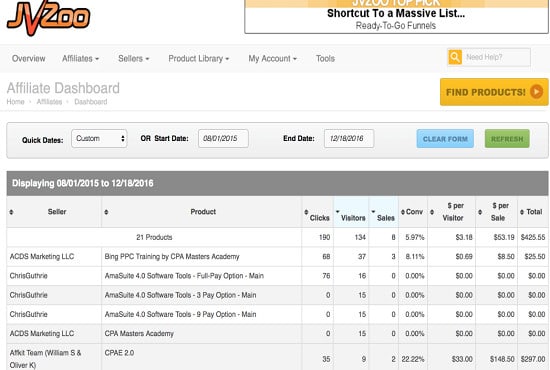This screenshot has height=370, width=550.
Task: Sort by Visitors column arrow
Action: (337, 211)
